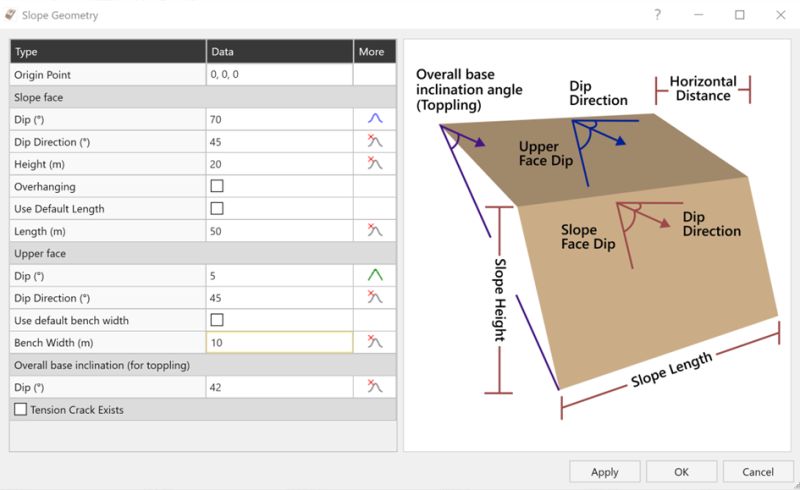Click the More column header
Image resolution: width=800 pixels, height=490 pixels.
click(x=374, y=52)
